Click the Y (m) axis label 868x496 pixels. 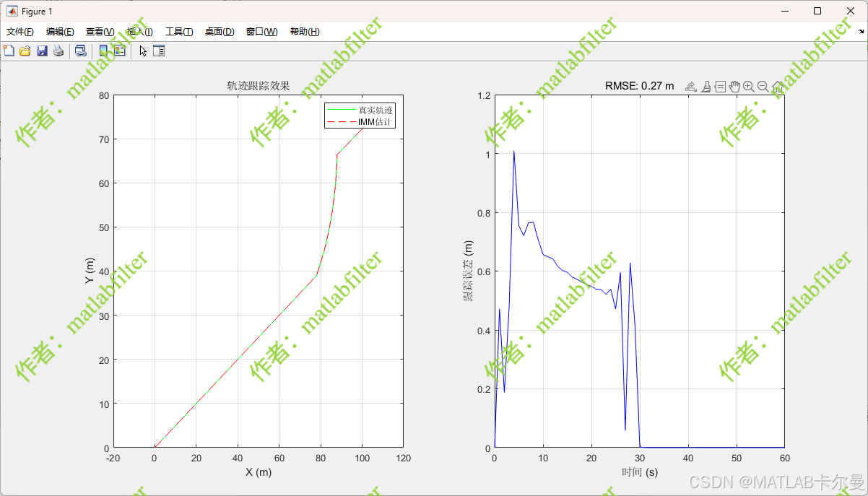[90, 271]
